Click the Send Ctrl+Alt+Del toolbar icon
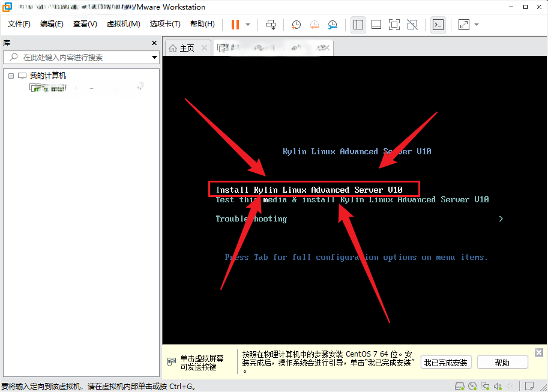This screenshot has height=392, width=548. [271, 25]
